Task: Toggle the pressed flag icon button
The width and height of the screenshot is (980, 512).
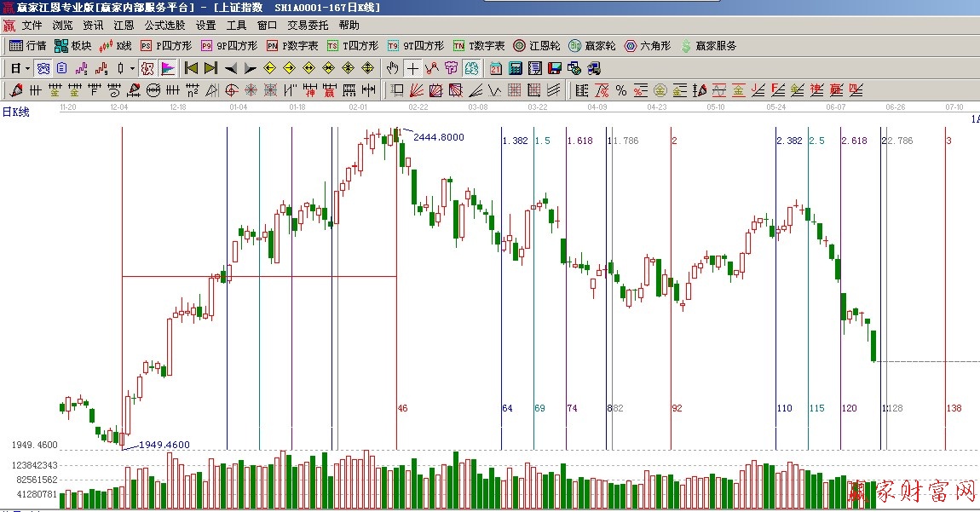Action: click(168, 68)
